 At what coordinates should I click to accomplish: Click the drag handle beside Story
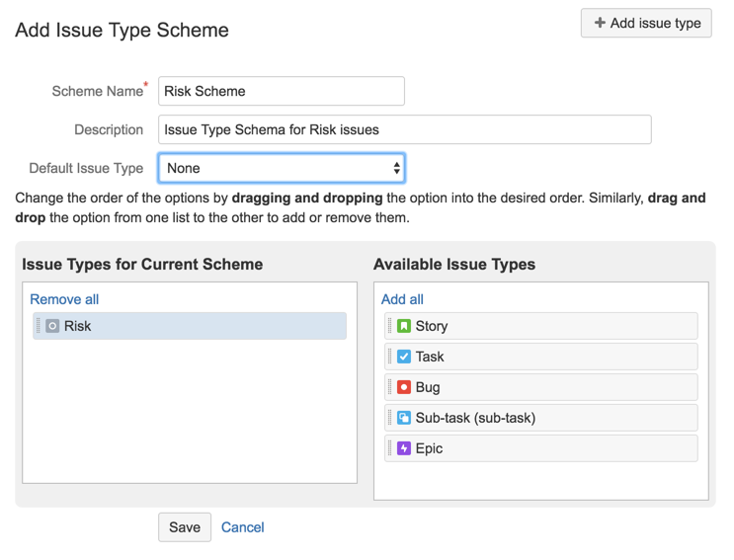click(x=390, y=326)
